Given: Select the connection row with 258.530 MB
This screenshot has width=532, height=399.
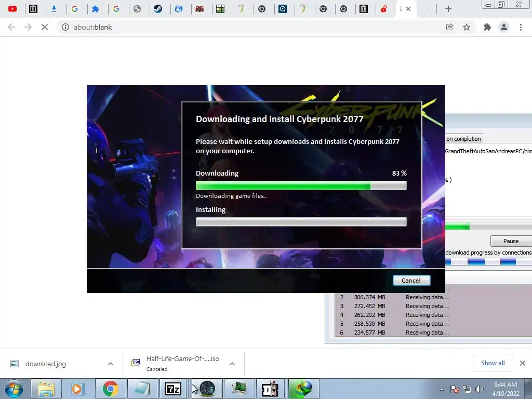Looking at the screenshot, I should coord(433,324).
